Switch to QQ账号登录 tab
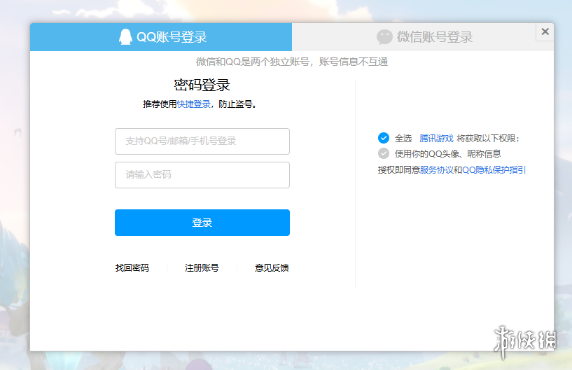This screenshot has width=572, height=370. [x=161, y=37]
